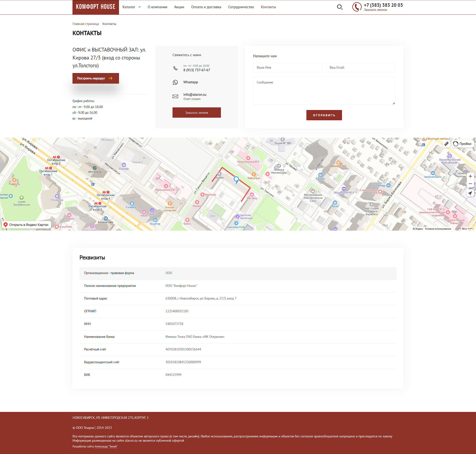Viewport: 476px width, 454px height.
Task: Open the Акции menu item
Action: 179,7
